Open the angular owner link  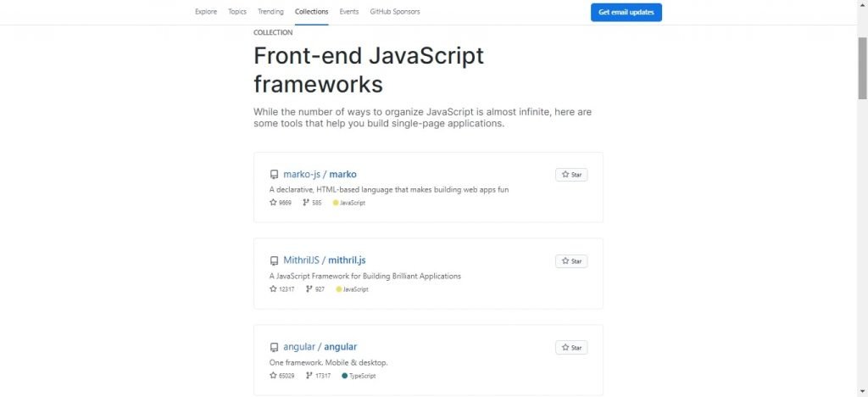coord(299,347)
